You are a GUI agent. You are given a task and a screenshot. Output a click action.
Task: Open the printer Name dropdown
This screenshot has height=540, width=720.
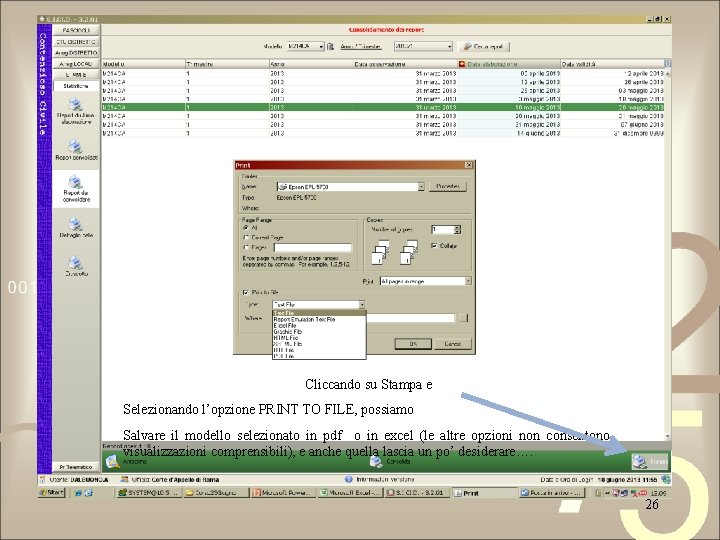[421, 187]
